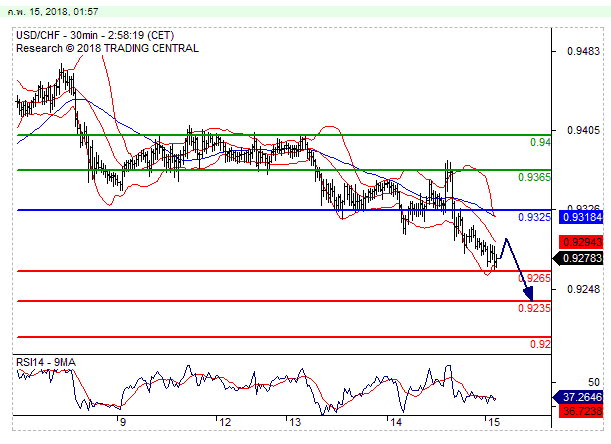This screenshot has width=611, height=444.
Task: Click the blue 0.9325 pivot label
Action: 534,217
